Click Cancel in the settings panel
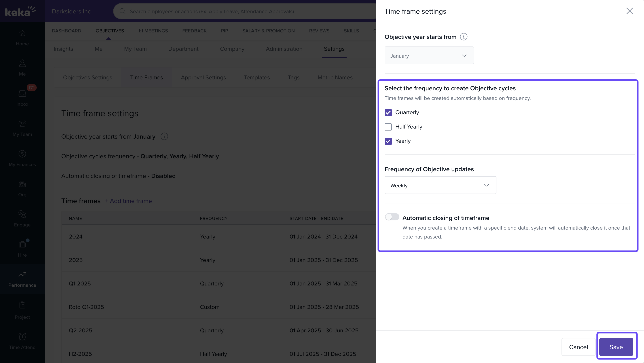644x363 pixels. click(x=578, y=347)
